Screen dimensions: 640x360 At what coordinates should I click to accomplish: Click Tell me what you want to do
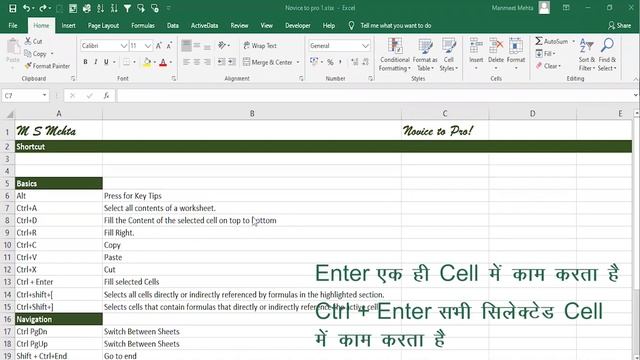[396, 25]
